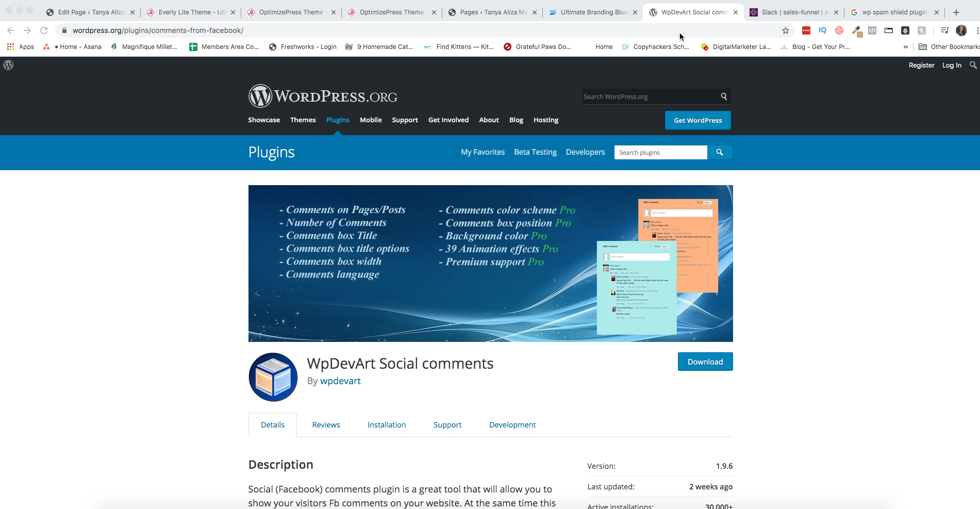The image size is (980, 509).
Task: Go to Plugins in main navigation
Action: point(338,120)
